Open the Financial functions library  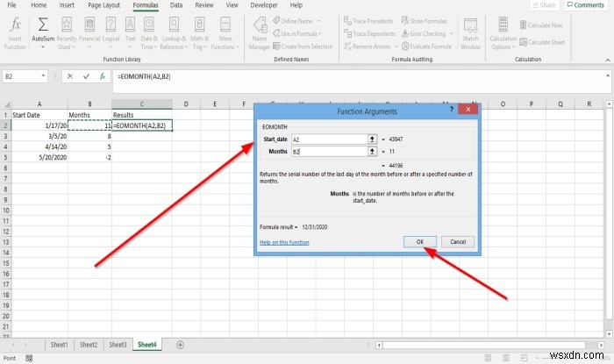pos(89,33)
